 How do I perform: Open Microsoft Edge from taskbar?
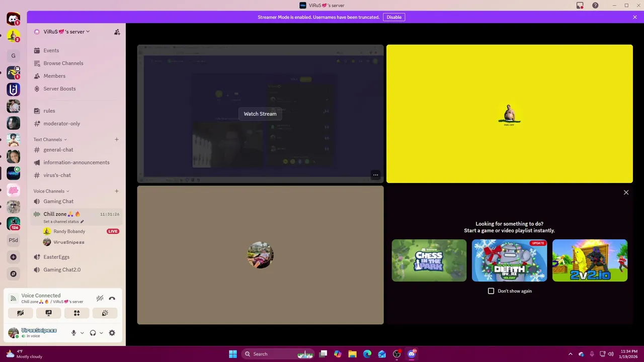point(367,354)
